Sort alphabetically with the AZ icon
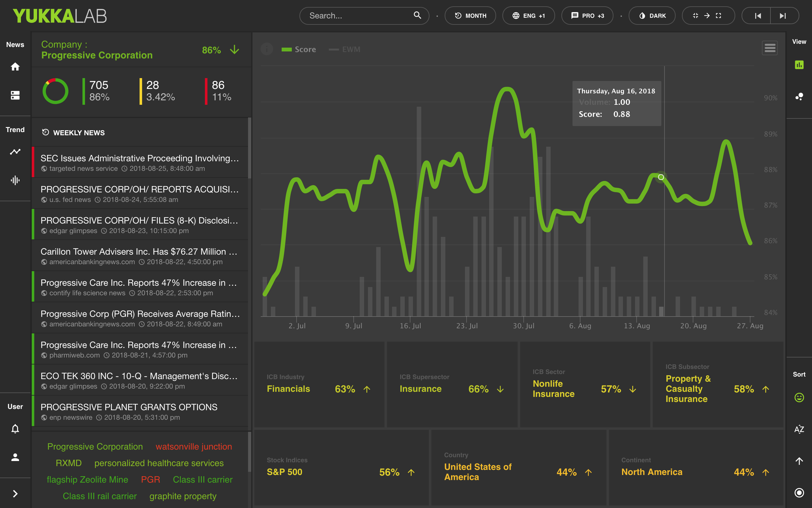Image resolution: width=812 pixels, height=508 pixels. [x=799, y=429]
